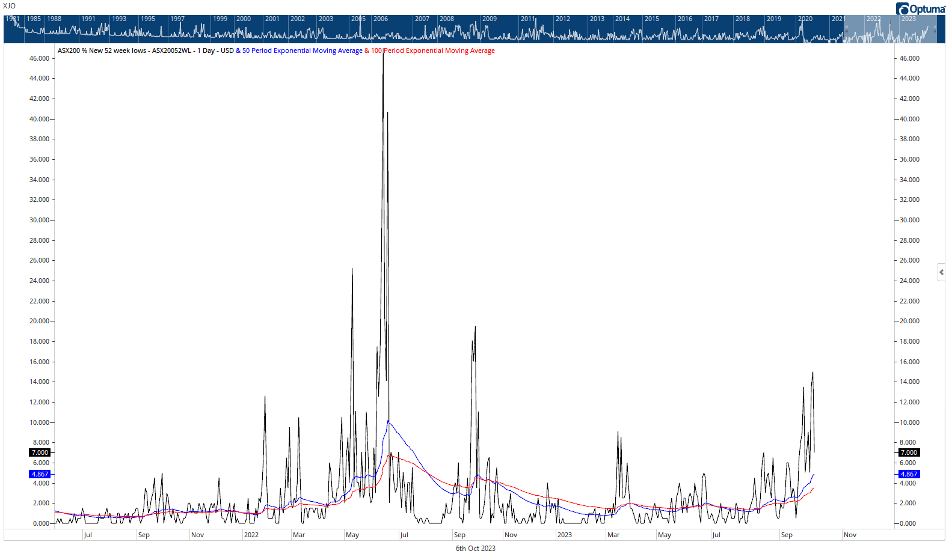Click the 20.000 label on the right price axis
This screenshot has height=560, width=949.
pos(909,321)
